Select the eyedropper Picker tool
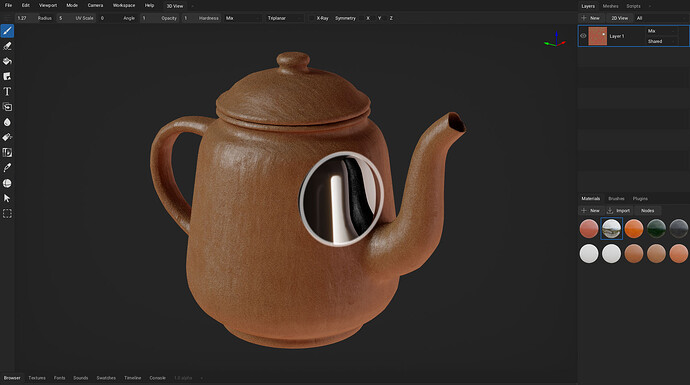The width and height of the screenshot is (690, 385). 7,168
